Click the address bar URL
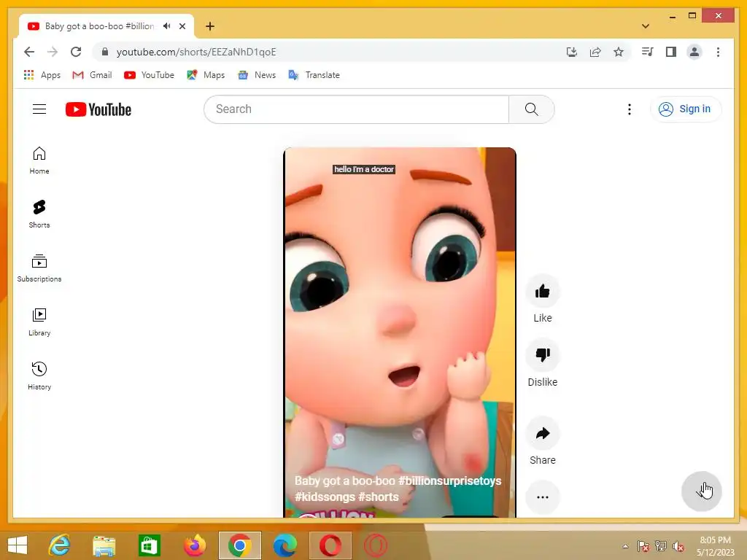The height and width of the screenshot is (560, 747). (196, 52)
